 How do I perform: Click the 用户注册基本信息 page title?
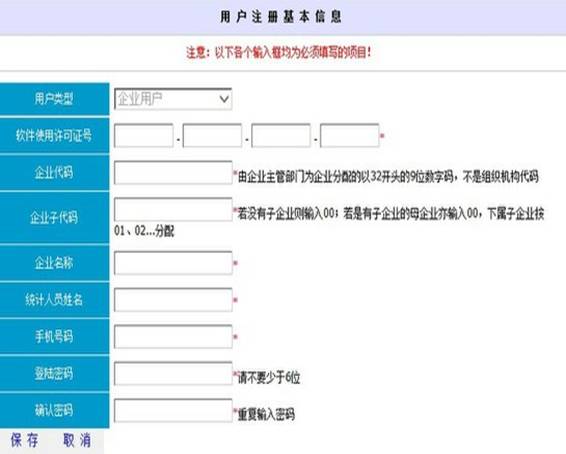coord(281,17)
